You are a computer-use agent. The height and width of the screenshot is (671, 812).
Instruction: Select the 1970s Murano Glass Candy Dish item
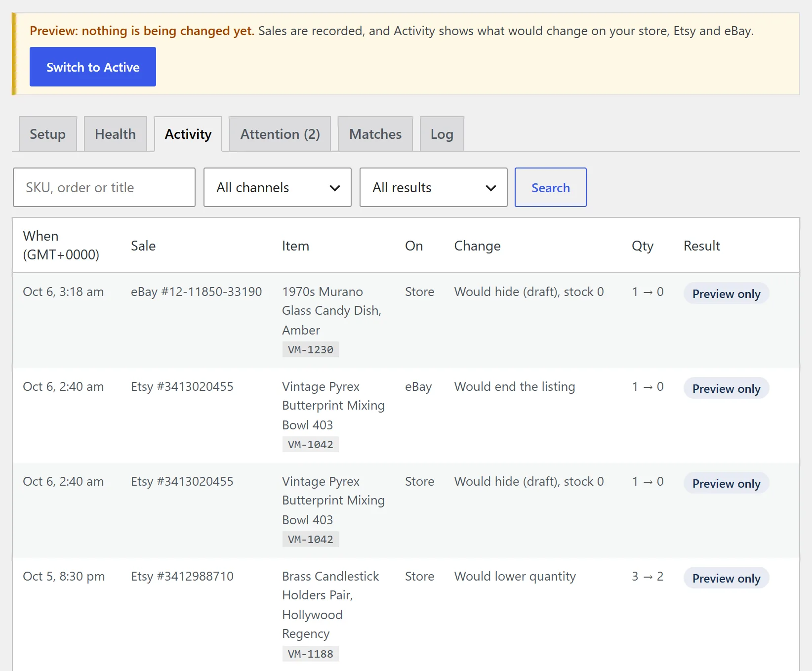331,311
